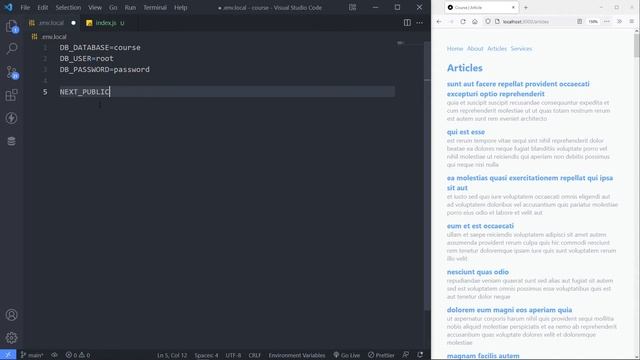Open editor More Actions ellipsis

point(420,23)
